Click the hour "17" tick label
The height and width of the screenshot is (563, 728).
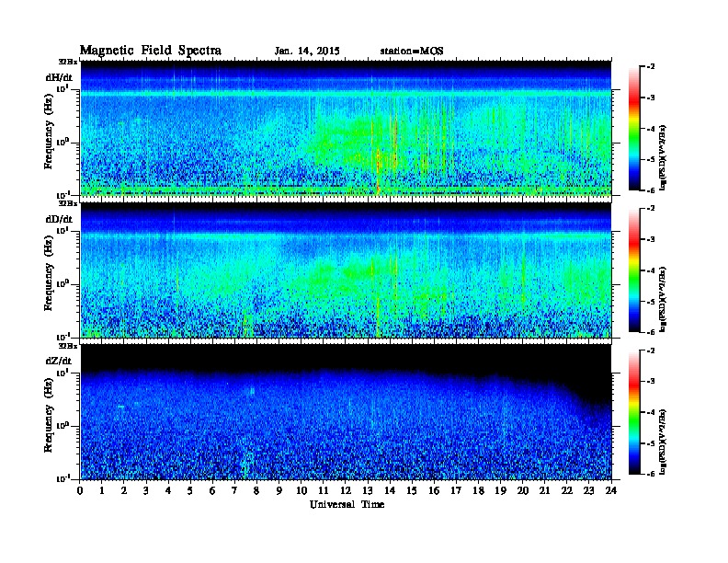click(x=456, y=490)
